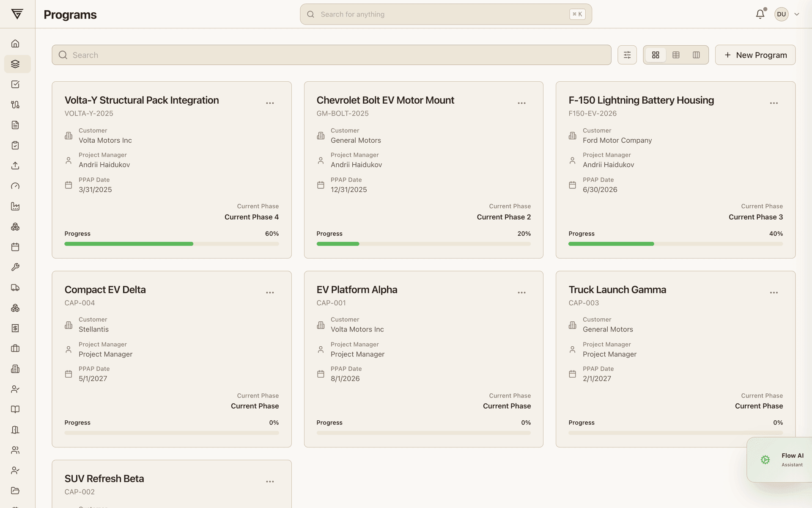Open the briefcase sidebar icon

15,348
